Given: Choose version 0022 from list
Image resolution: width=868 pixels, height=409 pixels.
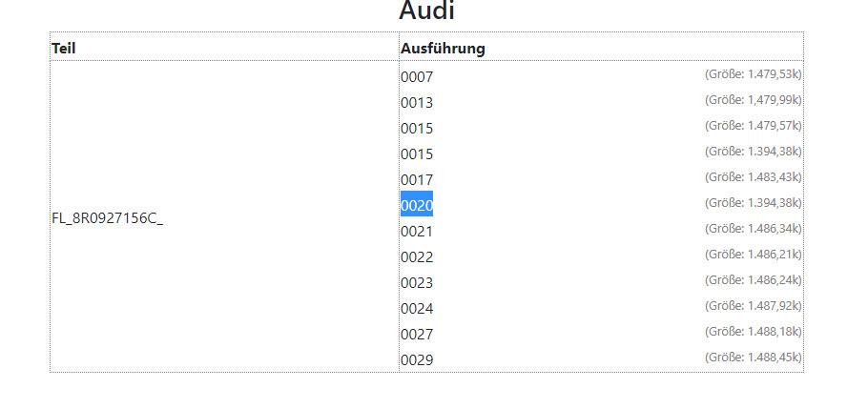Looking at the screenshot, I should pyautogui.click(x=417, y=257).
